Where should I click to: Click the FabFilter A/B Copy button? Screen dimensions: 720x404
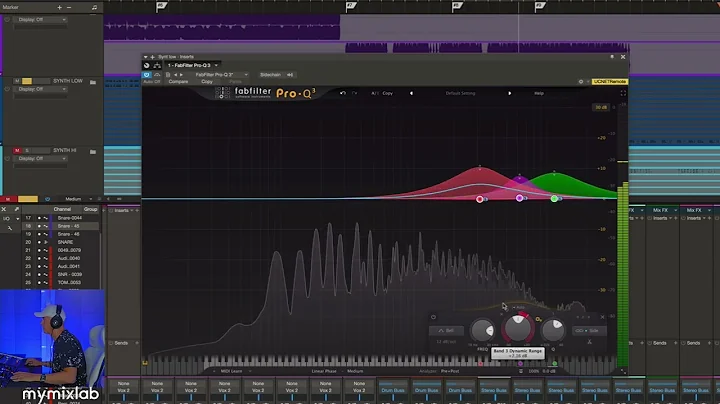(388, 93)
